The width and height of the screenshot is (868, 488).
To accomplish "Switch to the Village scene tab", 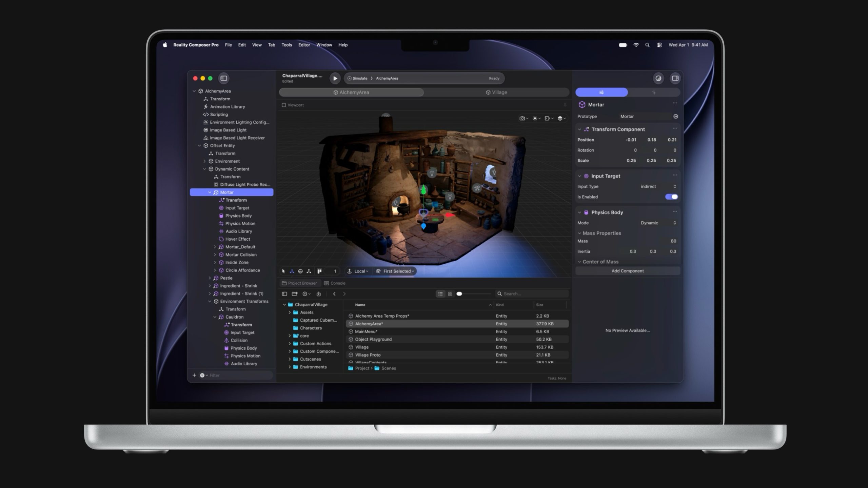I will click(x=496, y=92).
